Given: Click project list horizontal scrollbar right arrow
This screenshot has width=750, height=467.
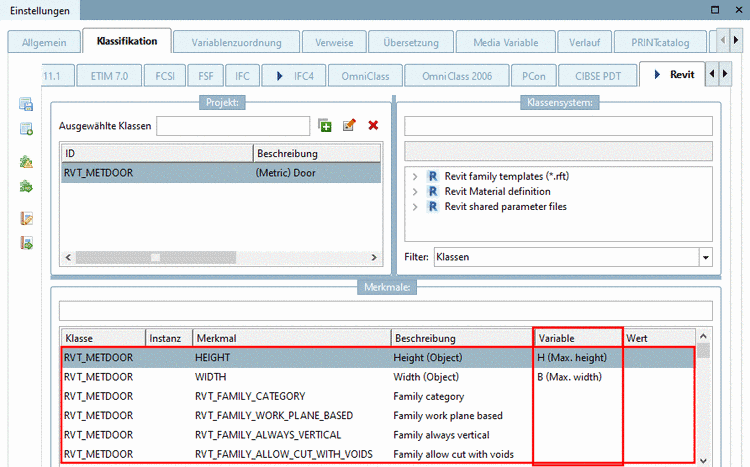Looking at the screenshot, I should coord(374,257).
